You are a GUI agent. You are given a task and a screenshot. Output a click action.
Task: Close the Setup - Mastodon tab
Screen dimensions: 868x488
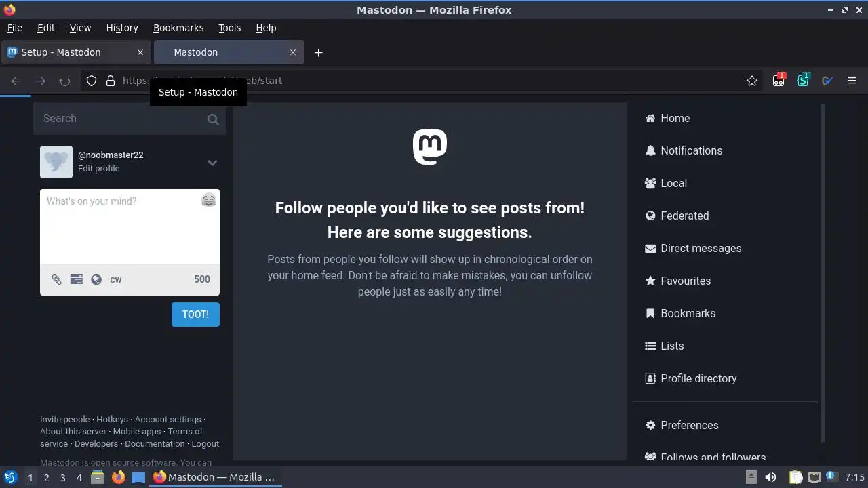point(140,52)
